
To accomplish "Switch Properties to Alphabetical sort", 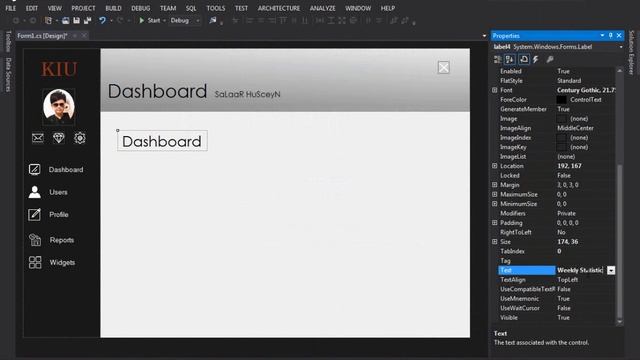I will coord(510,60).
